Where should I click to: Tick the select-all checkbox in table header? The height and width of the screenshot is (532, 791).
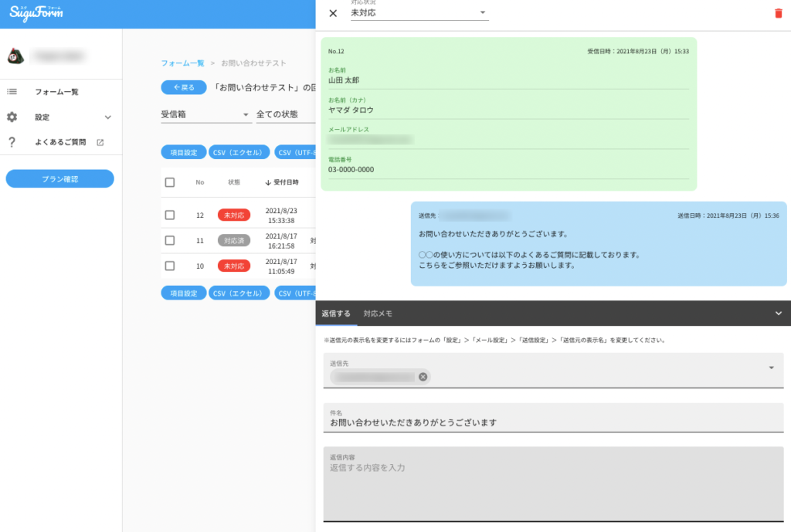coord(170,182)
